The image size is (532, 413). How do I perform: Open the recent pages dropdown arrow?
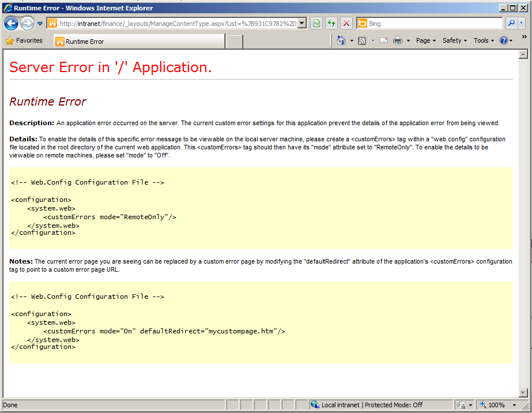tap(40, 24)
